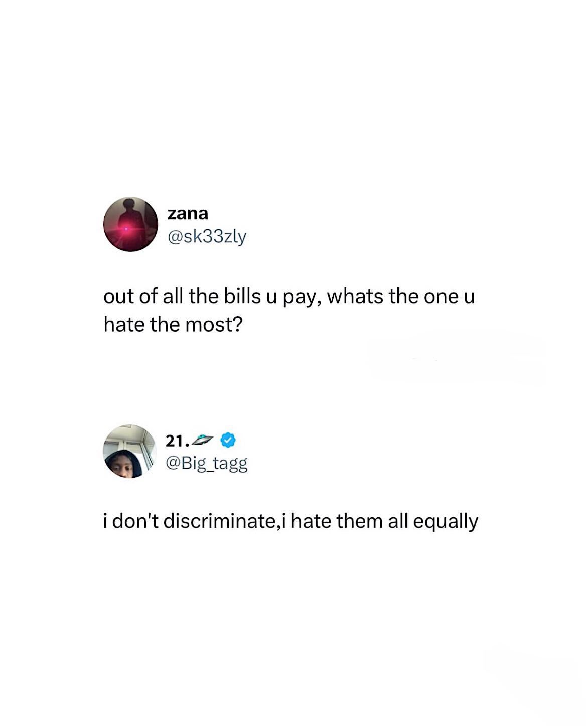
Task: Click the blue verified badge beside 21.
Action: [x=228, y=441]
